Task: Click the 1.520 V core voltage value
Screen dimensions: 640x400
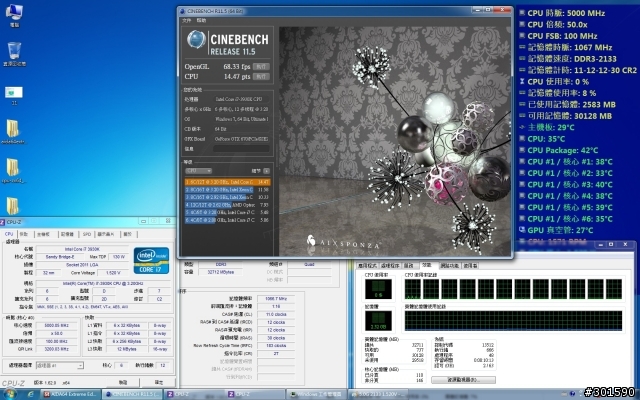Action: (113, 273)
